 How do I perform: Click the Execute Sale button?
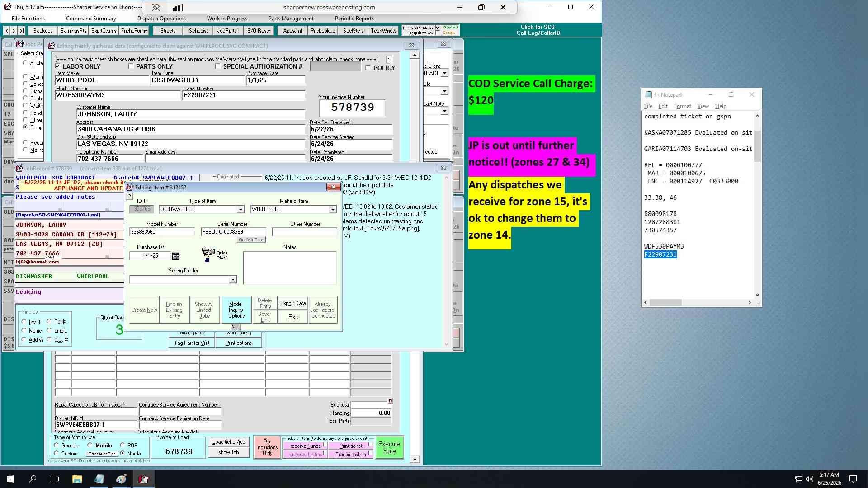click(x=389, y=447)
